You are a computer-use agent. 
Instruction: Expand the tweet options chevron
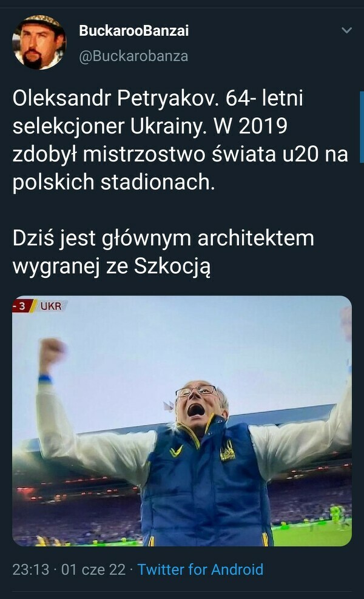tap(346, 30)
